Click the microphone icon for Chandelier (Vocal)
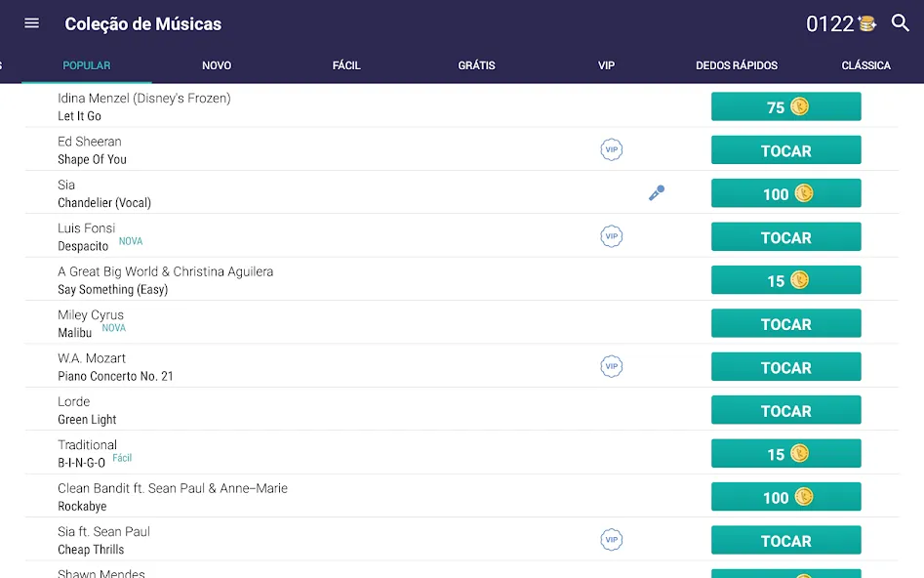This screenshot has width=924, height=578. [657, 193]
